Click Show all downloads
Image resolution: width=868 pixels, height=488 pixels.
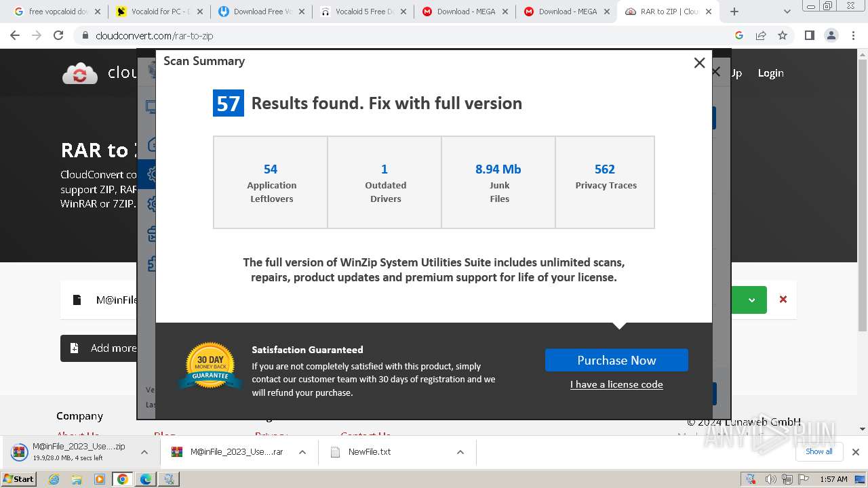point(818,451)
